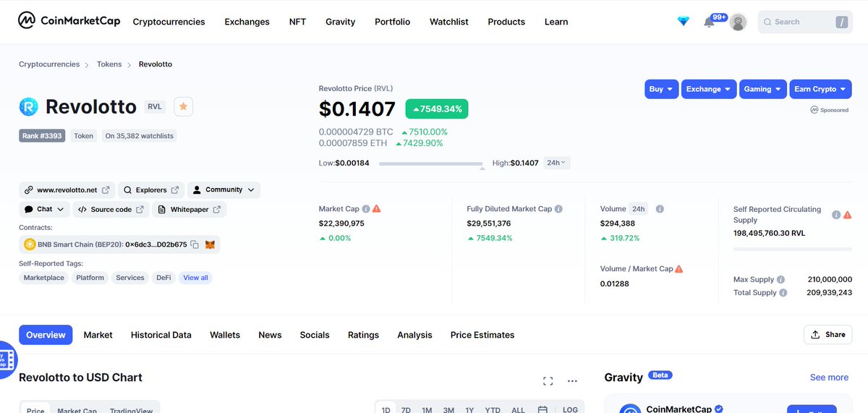Switch to the Wallets tab
The width and height of the screenshot is (868, 413).
[225, 335]
